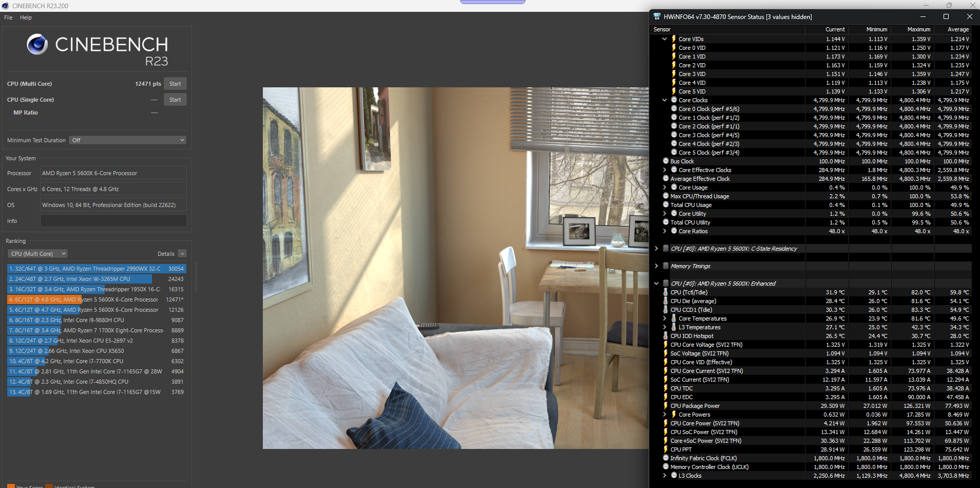The height and width of the screenshot is (488, 980).
Task: Click the Cinebench title bar app icon
Action: click(x=5, y=6)
